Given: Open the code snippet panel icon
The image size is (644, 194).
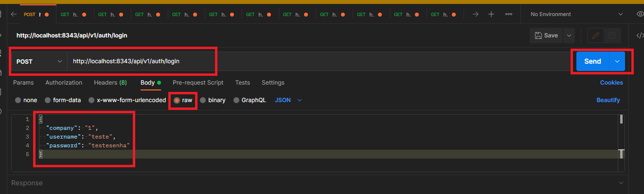Looking at the screenshot, I should pos(640,35).
